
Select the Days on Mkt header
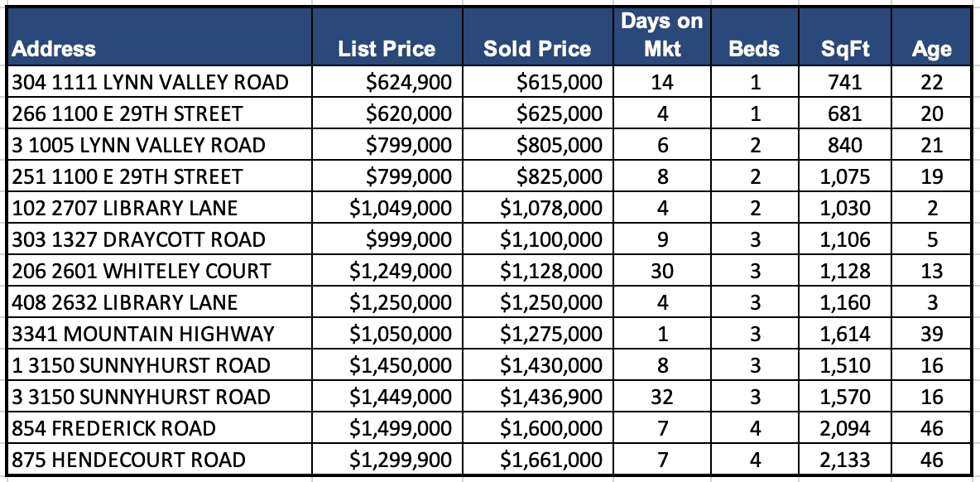tap(661, 36)
